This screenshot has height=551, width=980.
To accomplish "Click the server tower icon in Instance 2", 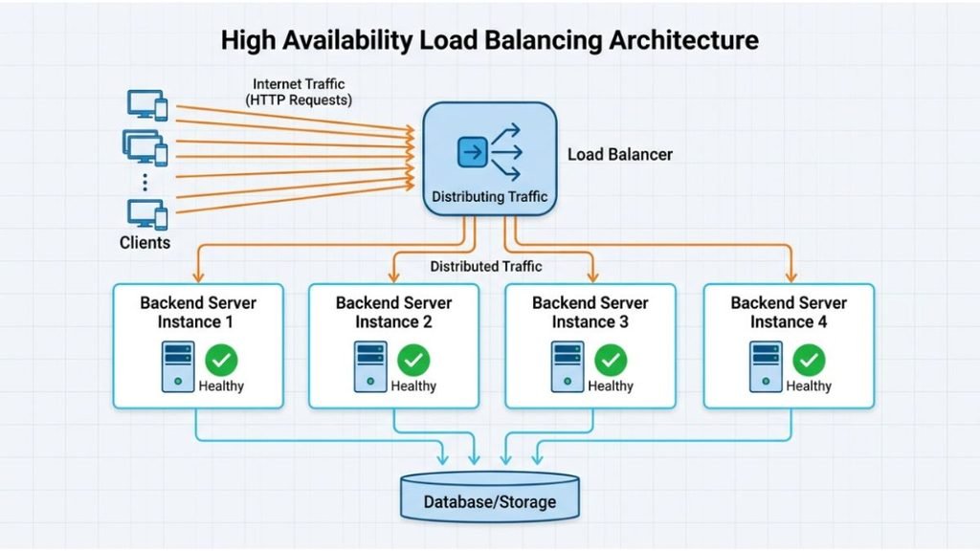I will pyautogui.click(x=370, y=366).
